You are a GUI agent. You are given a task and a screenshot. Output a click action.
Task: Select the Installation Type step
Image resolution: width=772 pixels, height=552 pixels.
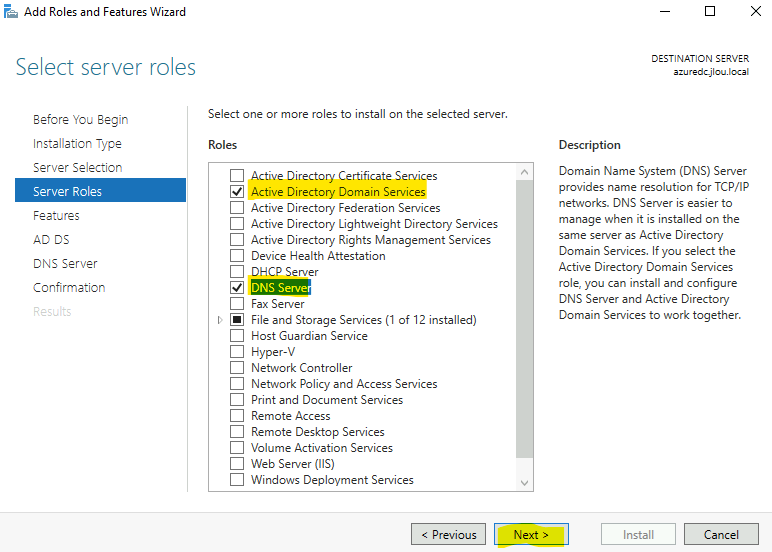pyautogui.click(x=77, y=144)
